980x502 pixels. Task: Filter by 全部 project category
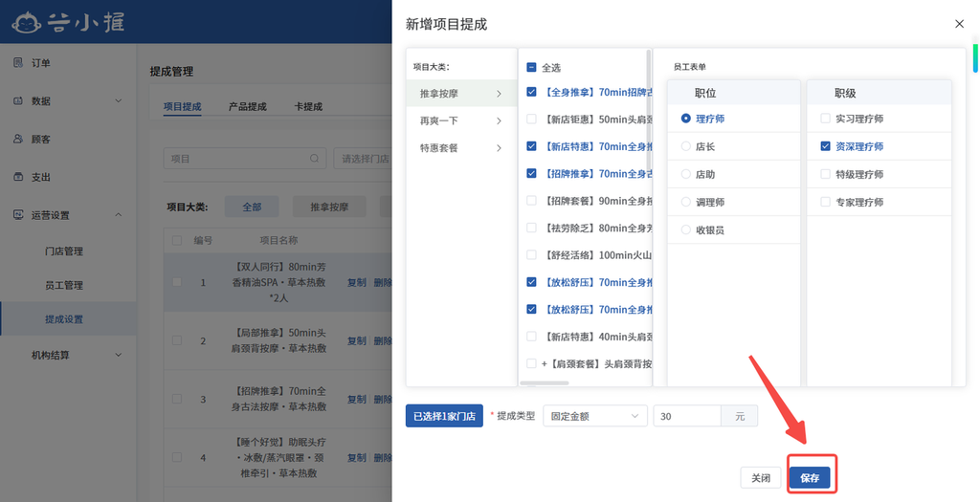252,207
